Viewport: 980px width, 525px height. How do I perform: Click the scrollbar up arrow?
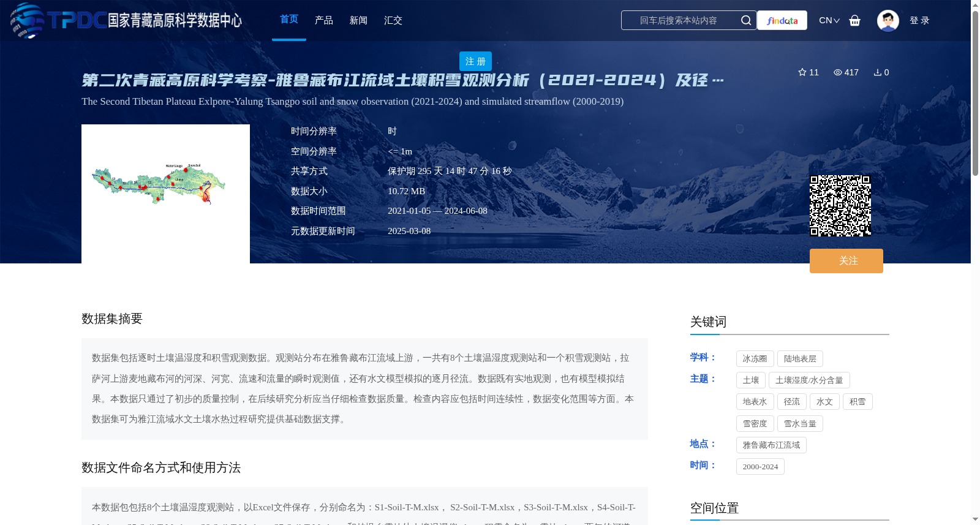975,5
